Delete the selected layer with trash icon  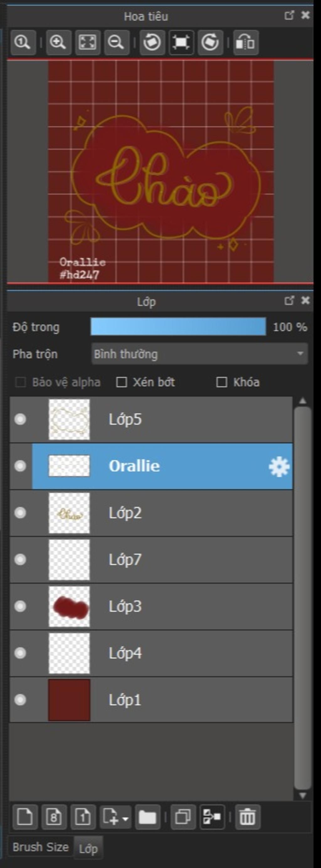click(248, 817)
